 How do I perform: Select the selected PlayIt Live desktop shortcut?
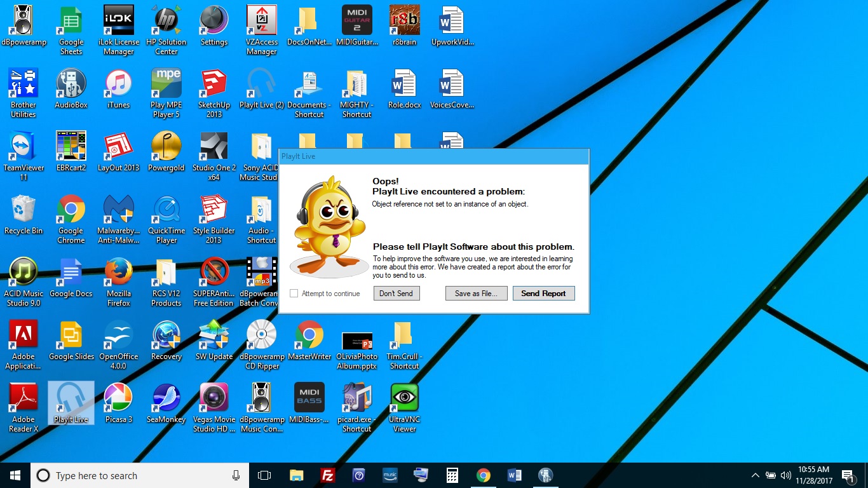(71, 403)
